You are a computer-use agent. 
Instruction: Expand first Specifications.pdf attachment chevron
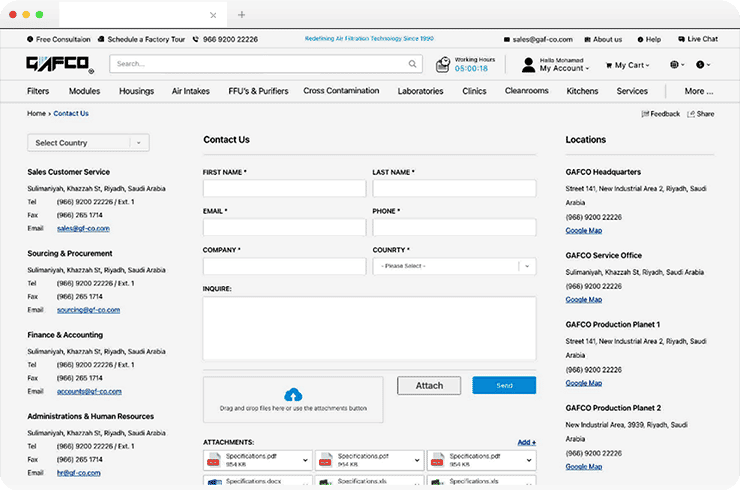pos(305,460)
